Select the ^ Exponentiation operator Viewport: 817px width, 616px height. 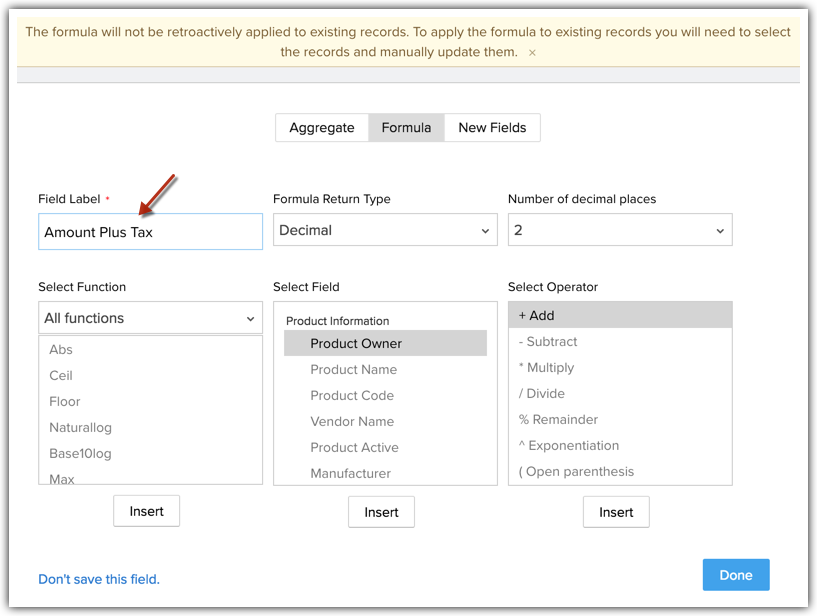(569, 445)
